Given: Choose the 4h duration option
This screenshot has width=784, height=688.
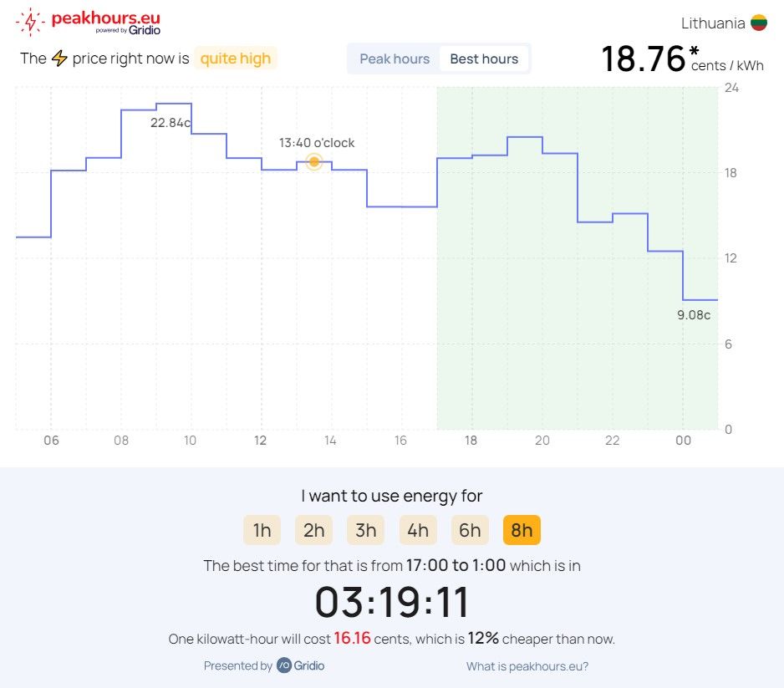Looking at the screenshot, I should coord(418,530).
